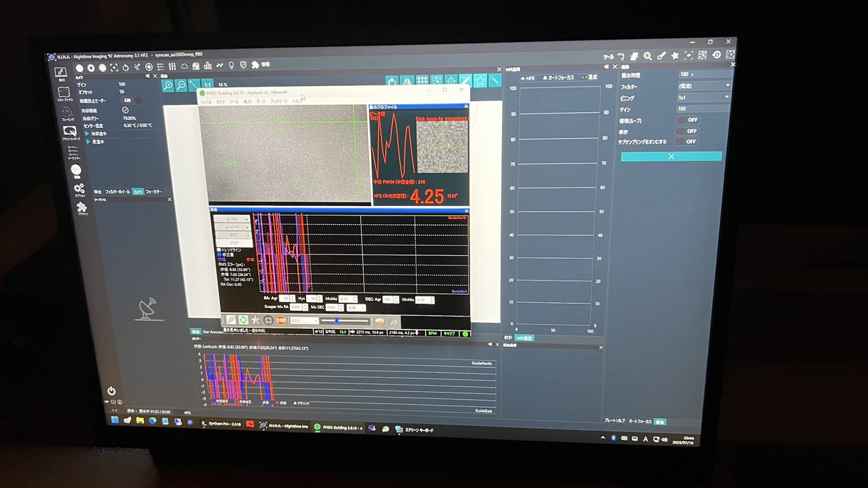Click PHD2 loop exposures green arrows icon
The image size is (868, 488).
pos(243,320)
